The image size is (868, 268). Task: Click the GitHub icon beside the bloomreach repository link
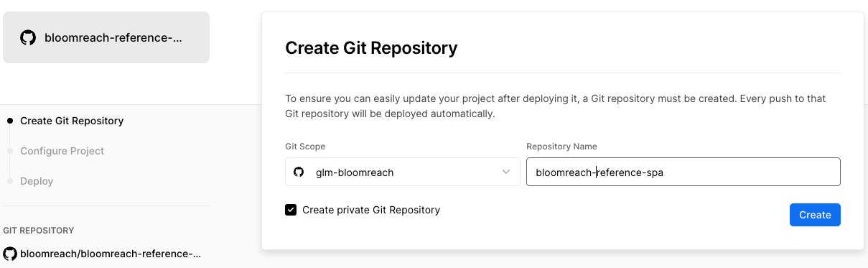coord(10,254)
